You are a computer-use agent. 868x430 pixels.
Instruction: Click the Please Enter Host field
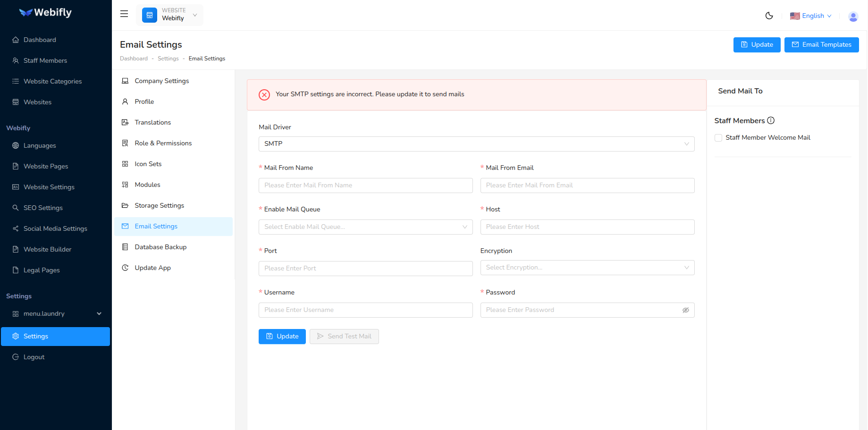pos(587,227)
